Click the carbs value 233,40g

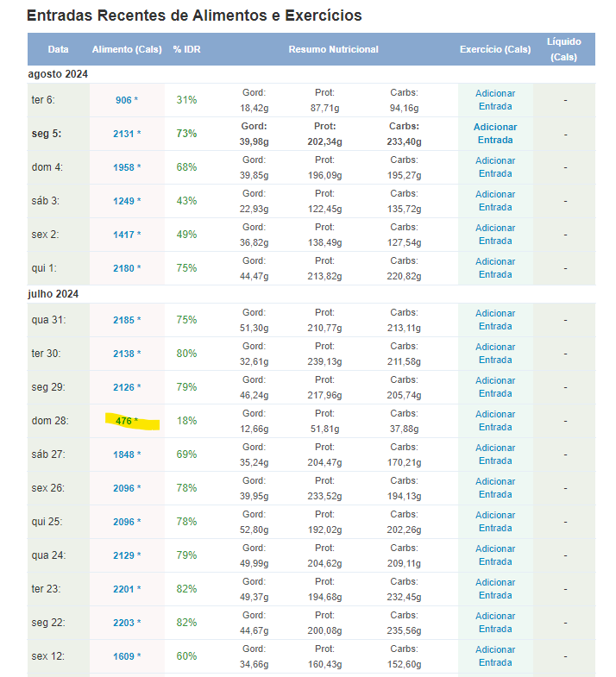tap(405, 142)
